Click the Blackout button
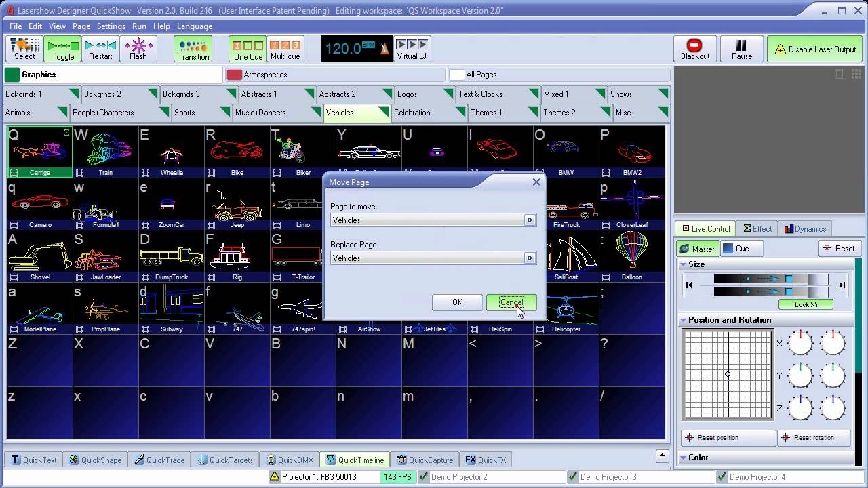The width and height of the screenshot is (868, 488). [x=695, y=49]
